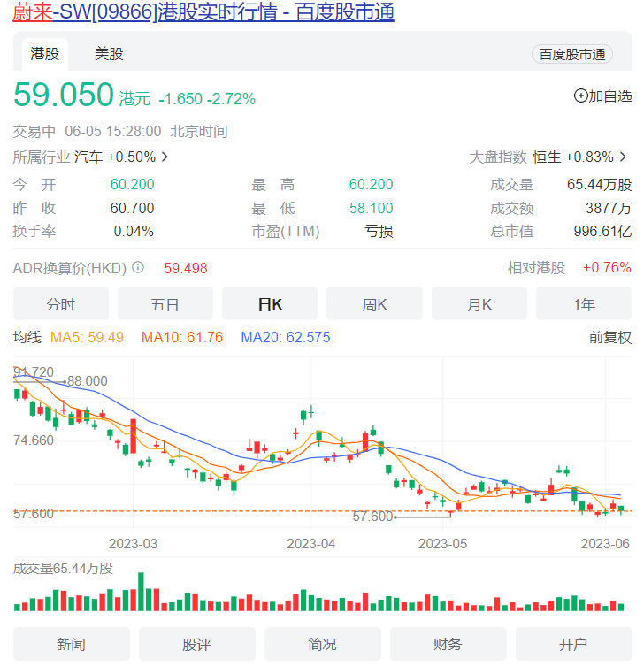Switch to the 港股 tab
Viewport: 644px width, 666px height.
click(x=44, y=54)
